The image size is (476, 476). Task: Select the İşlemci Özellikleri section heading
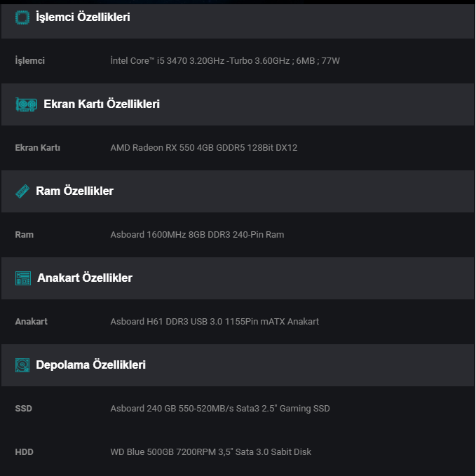pos(83,18)
